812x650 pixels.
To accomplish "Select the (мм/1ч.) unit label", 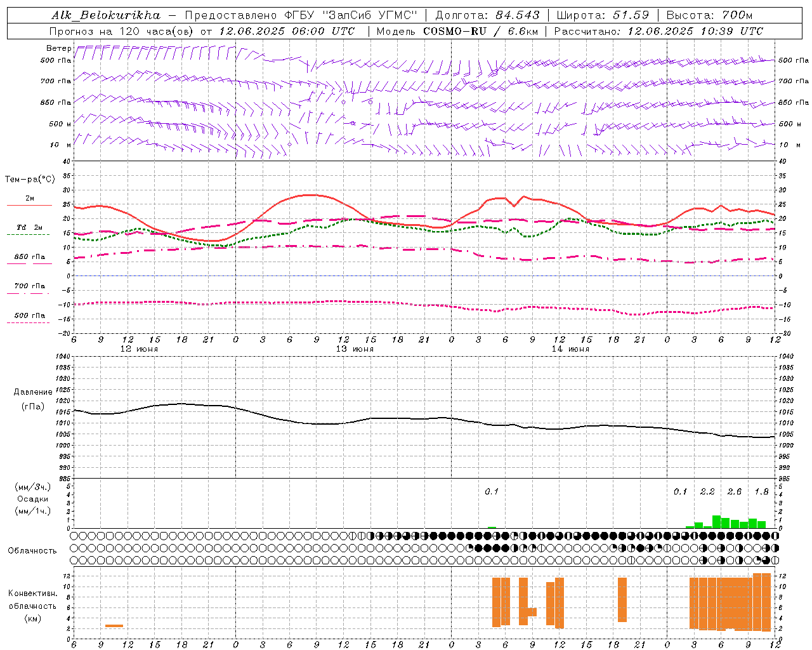I will point(33,511).
